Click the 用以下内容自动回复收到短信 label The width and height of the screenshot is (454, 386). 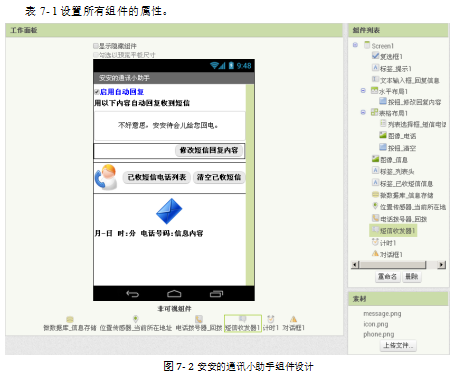[142, 103]
